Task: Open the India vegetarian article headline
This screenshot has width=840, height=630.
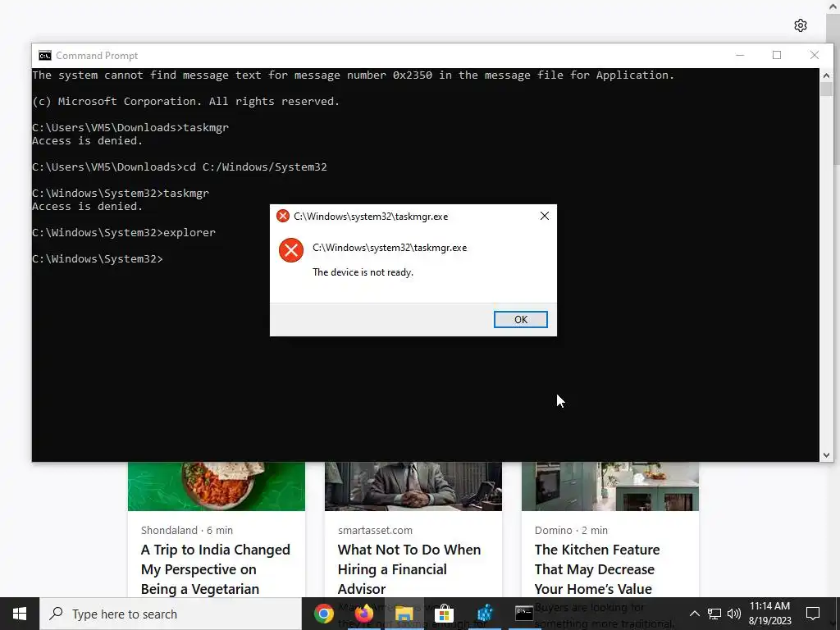Action: click(216, 569)
